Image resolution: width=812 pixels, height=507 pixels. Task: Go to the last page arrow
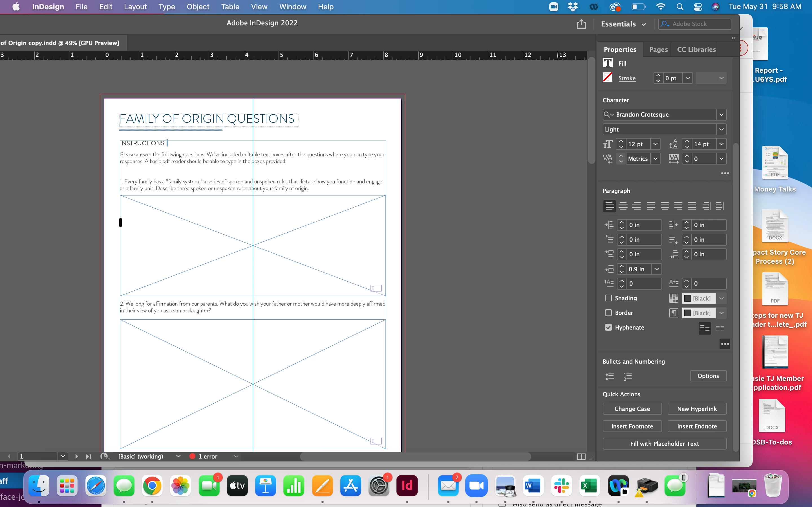tap(88, 456)
